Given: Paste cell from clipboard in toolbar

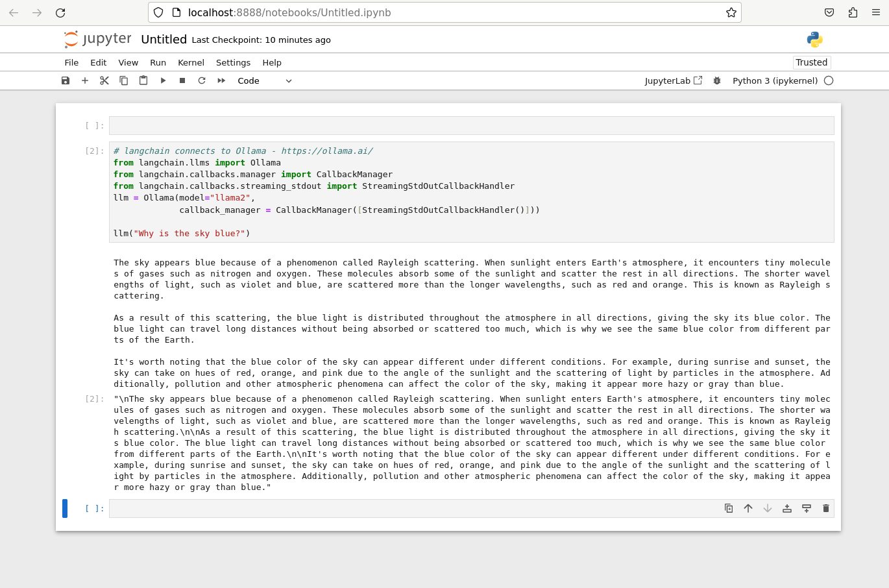Looking at the screenshot, I should click(x=143, y=80).
